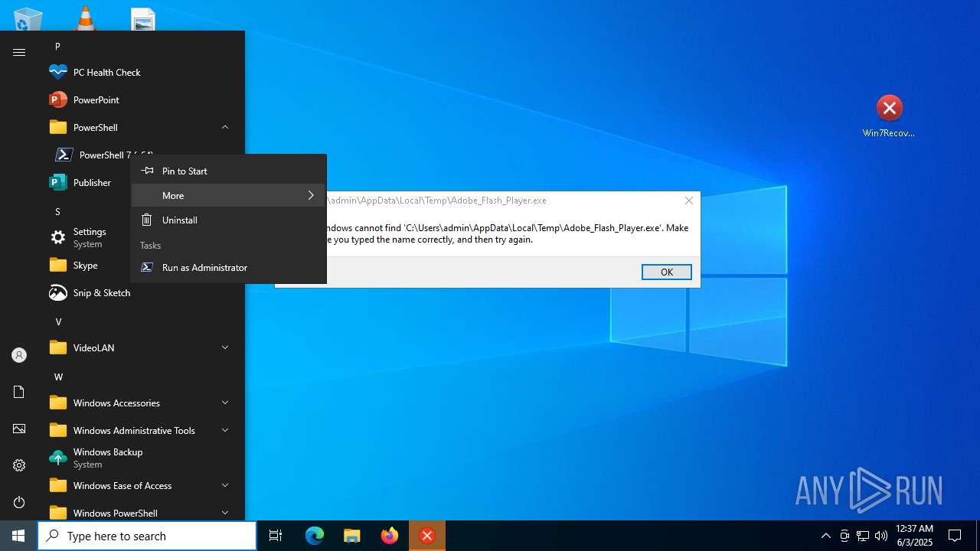Open File Explorer from taskbar
Viewport: 980px width, 551px height.
pos(352,536)
